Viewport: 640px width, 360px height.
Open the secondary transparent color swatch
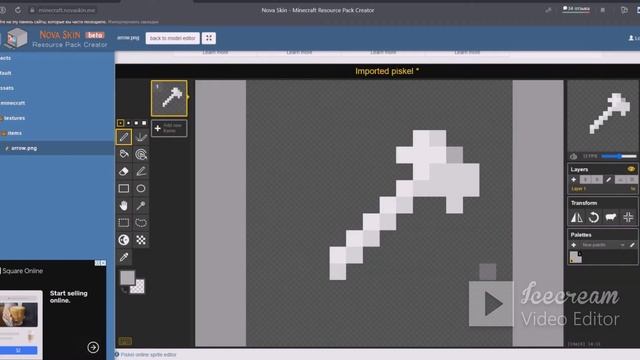138,287
